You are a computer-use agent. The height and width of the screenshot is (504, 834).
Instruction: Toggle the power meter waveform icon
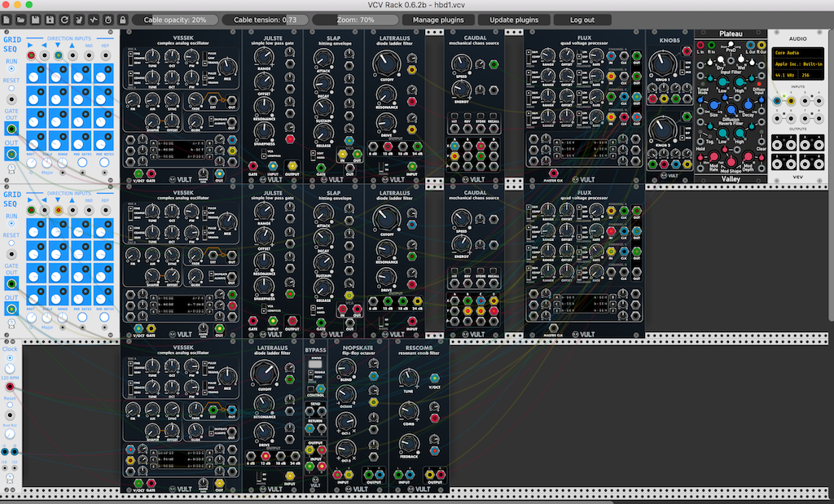click(x=94, y=20)
